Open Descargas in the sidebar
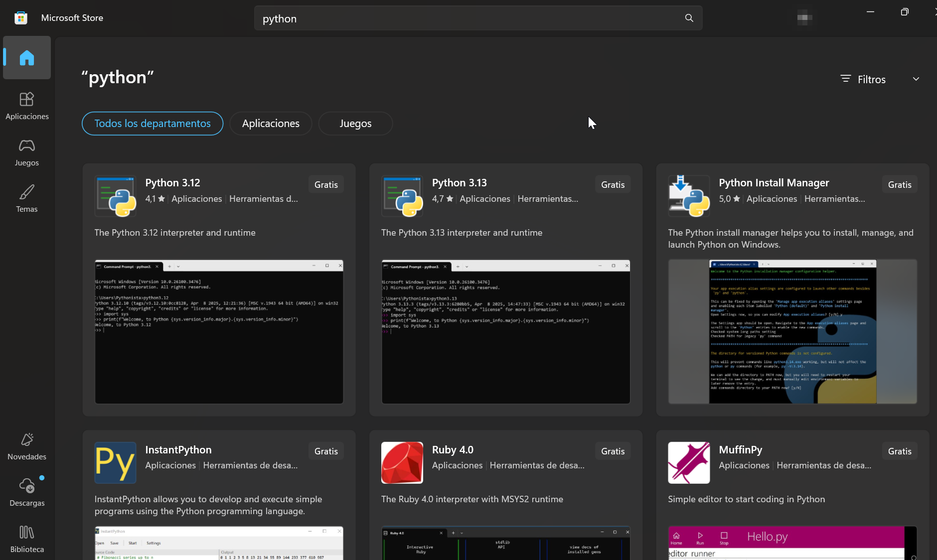Viewport: 937px width, 560px height. click(27, 493)
